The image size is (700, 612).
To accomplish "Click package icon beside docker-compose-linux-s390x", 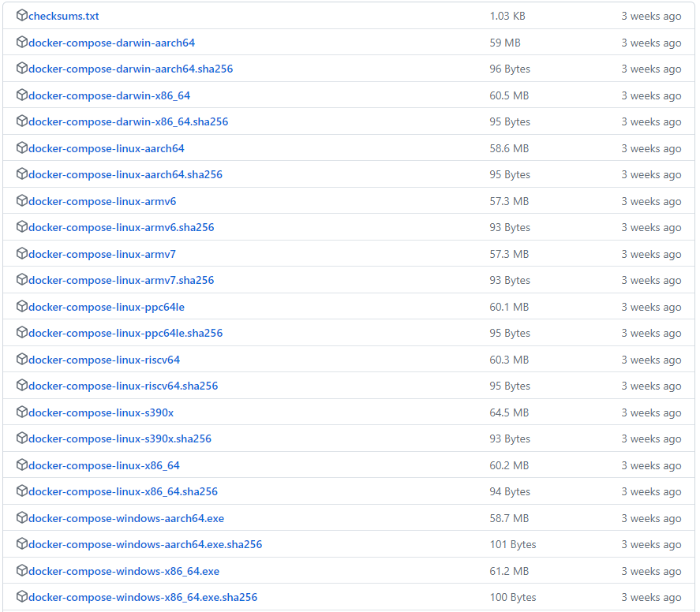I will coord(21,412).
